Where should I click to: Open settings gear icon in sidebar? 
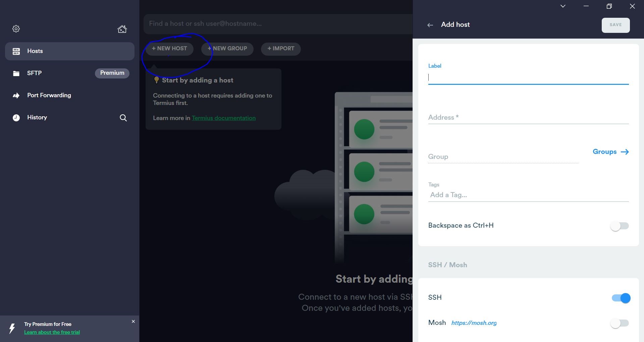[x=16, y=29]
